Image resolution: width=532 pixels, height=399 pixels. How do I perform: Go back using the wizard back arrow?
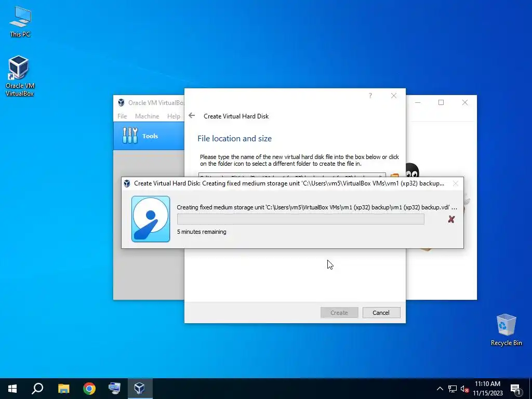click(192, 116)
